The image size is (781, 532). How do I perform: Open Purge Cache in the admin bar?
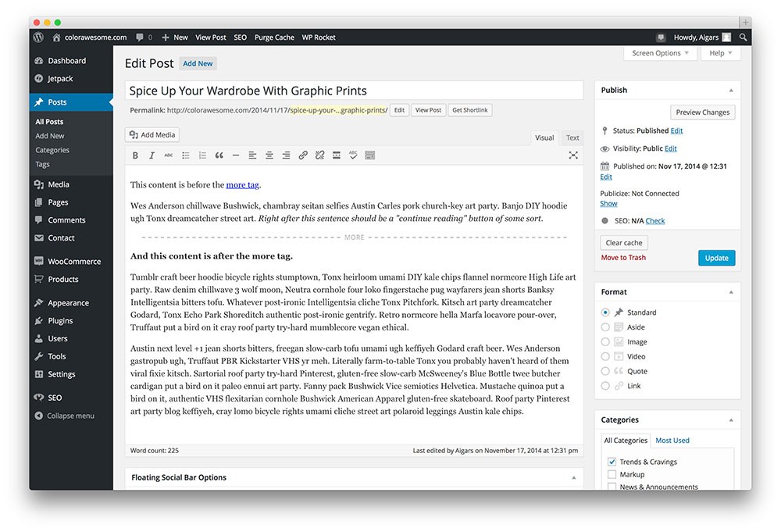(274, 37)
